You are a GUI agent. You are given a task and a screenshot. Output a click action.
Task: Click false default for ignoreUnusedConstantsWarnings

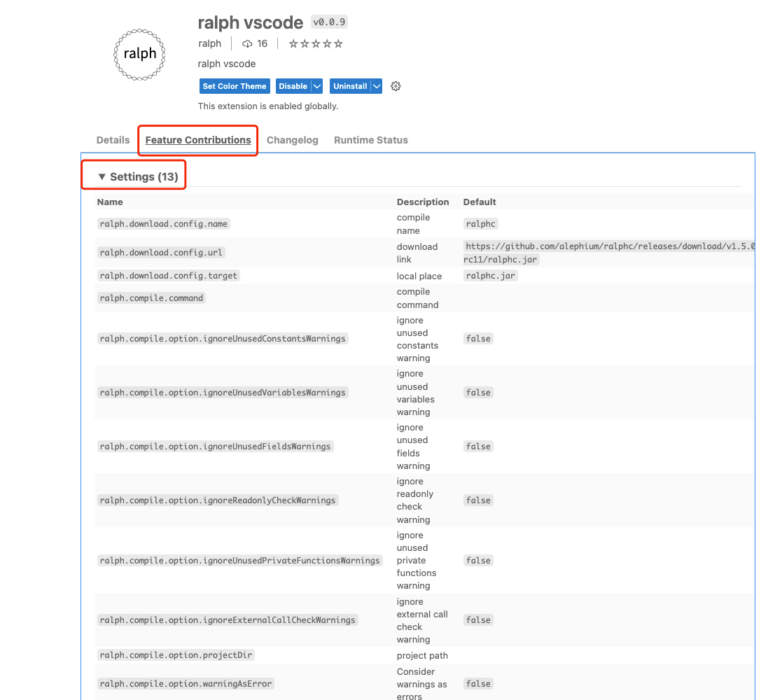coord(478,339)
